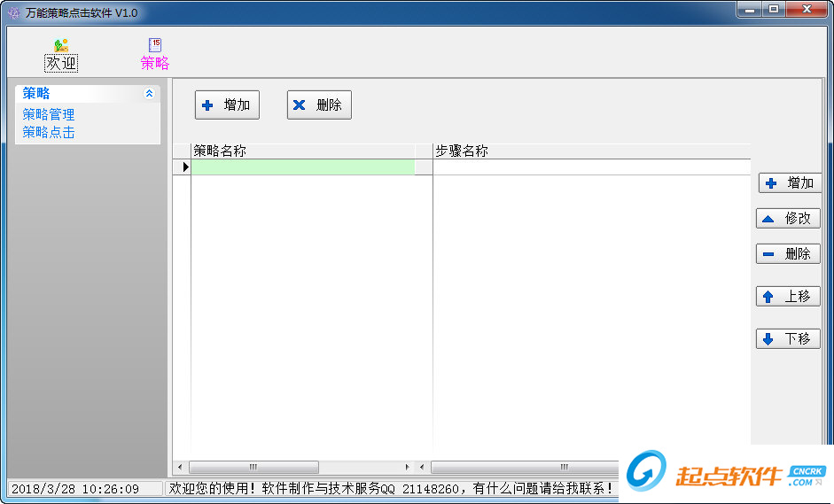Click the top 增加 button with plus

pos(227,105)
